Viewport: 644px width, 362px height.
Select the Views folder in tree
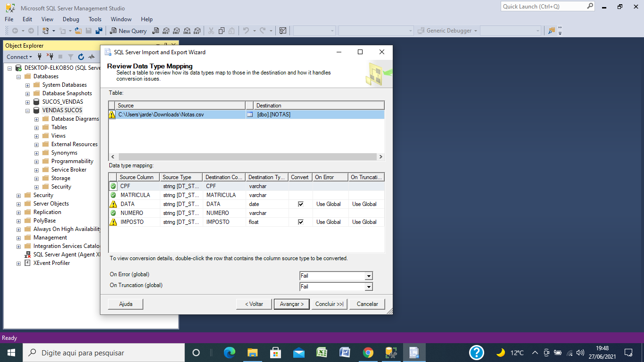[x=58, y=136]
